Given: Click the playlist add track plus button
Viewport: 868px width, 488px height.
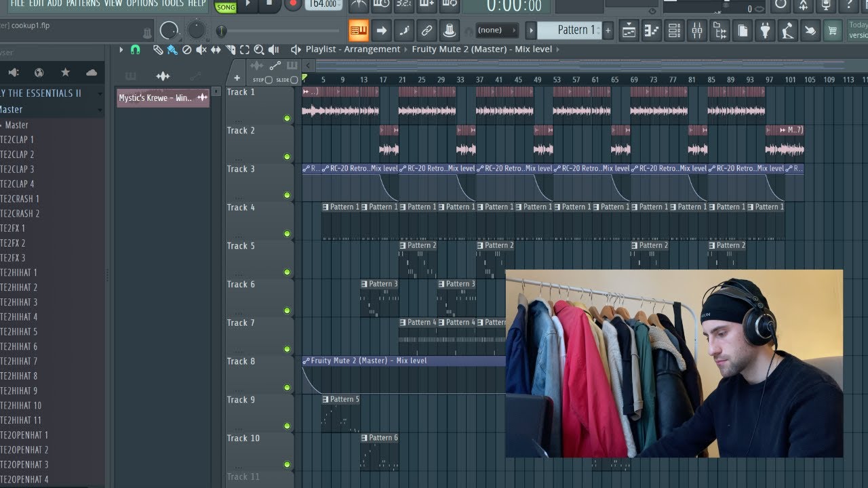Looking at the screenshot, I should pyautogui.click(x=237, y=79).
